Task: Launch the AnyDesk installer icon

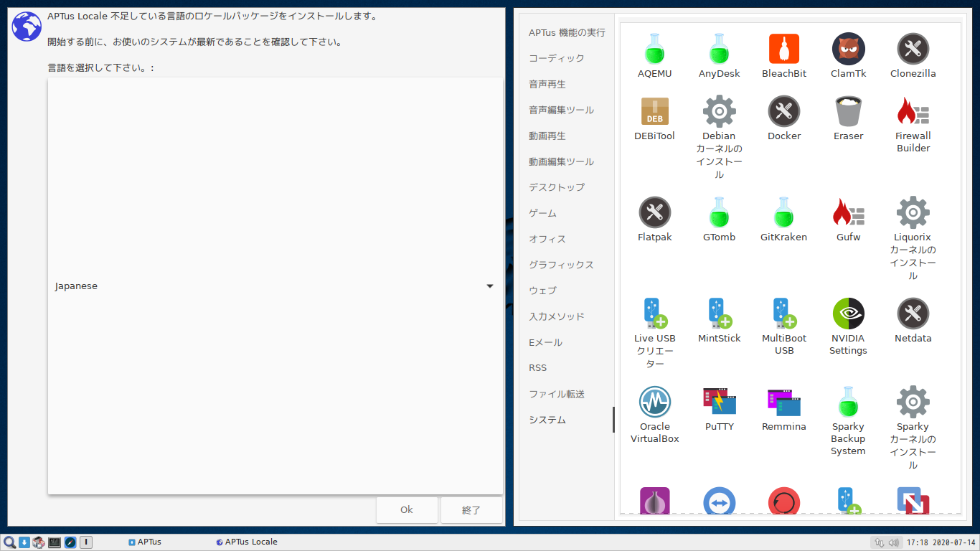Action: 719,49
